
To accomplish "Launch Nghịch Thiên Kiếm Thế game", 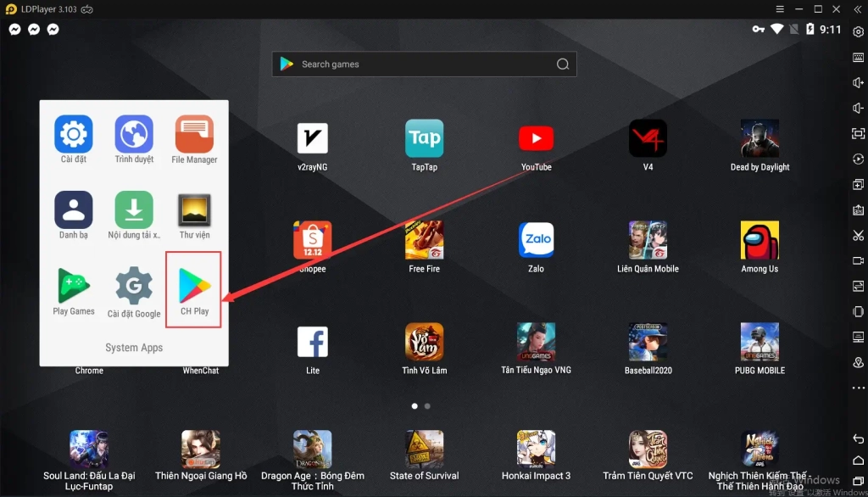I will coord(759,449).
